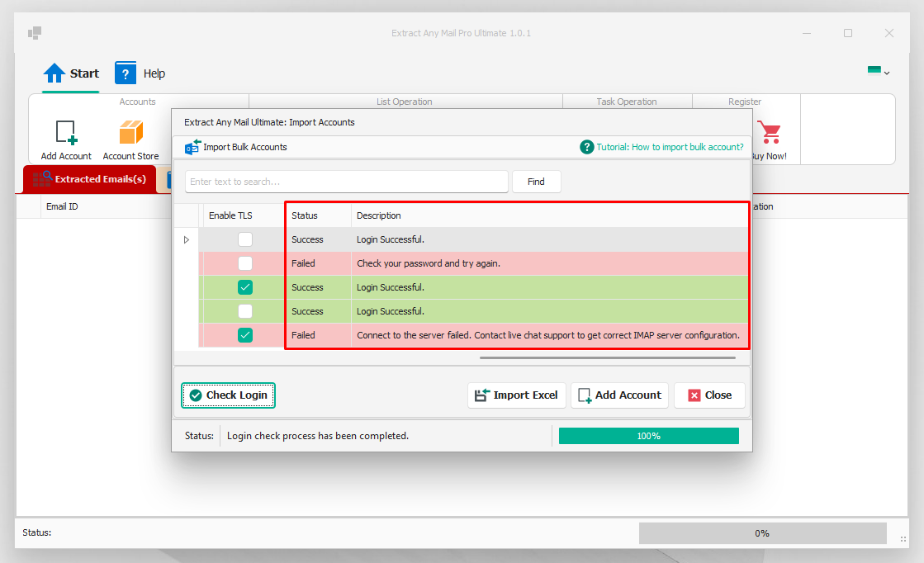Switch to the Start ribbon tab

[x=71, y=73]
